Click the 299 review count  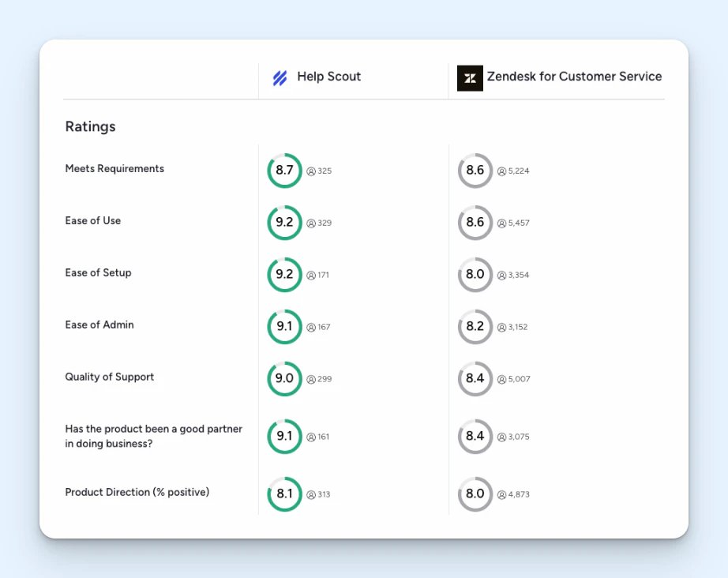click(325, 379)
